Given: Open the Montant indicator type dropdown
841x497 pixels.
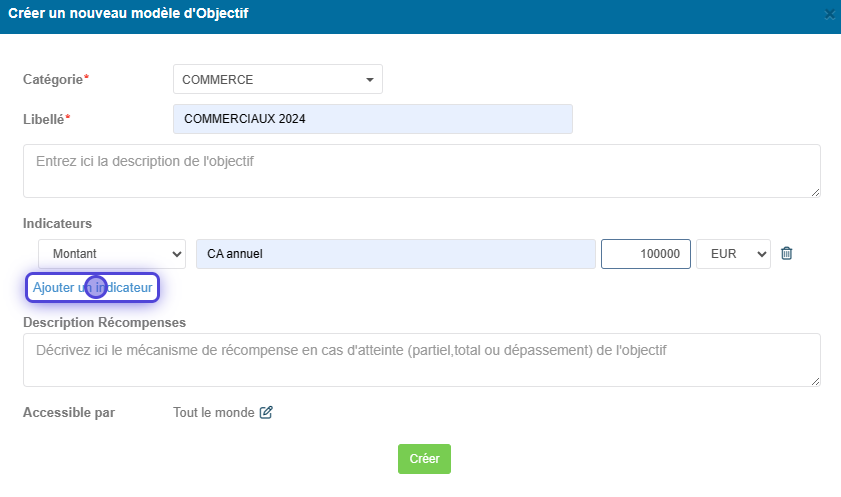Looking at the screenshot, I should (112, 254).
